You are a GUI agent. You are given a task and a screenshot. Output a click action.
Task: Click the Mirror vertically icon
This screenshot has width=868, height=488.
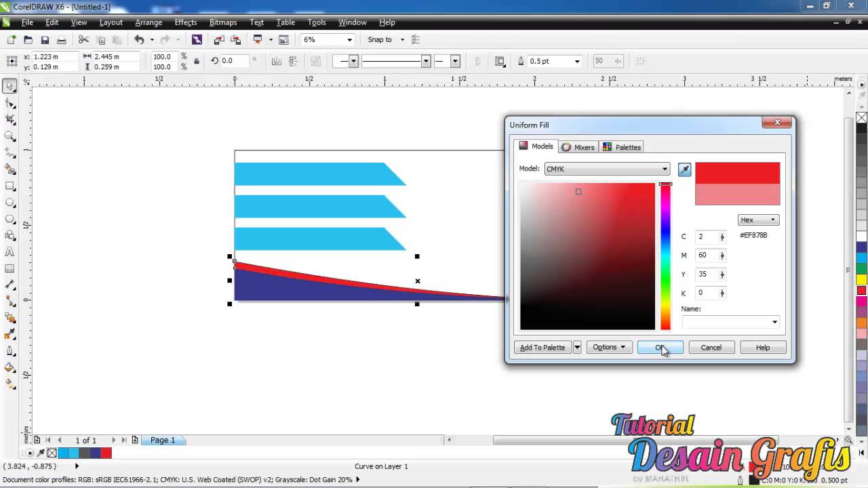coord(292,61)
